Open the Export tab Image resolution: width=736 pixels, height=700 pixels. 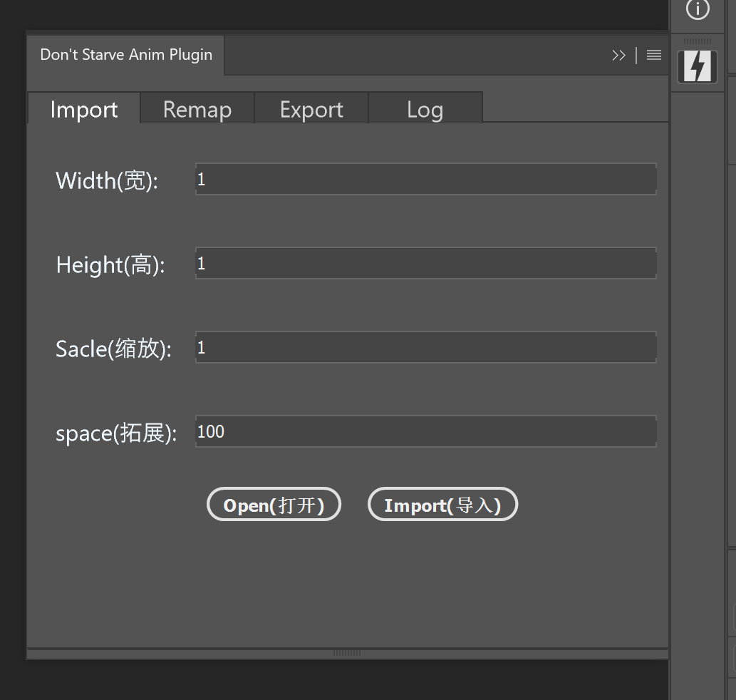click(311, 110)
